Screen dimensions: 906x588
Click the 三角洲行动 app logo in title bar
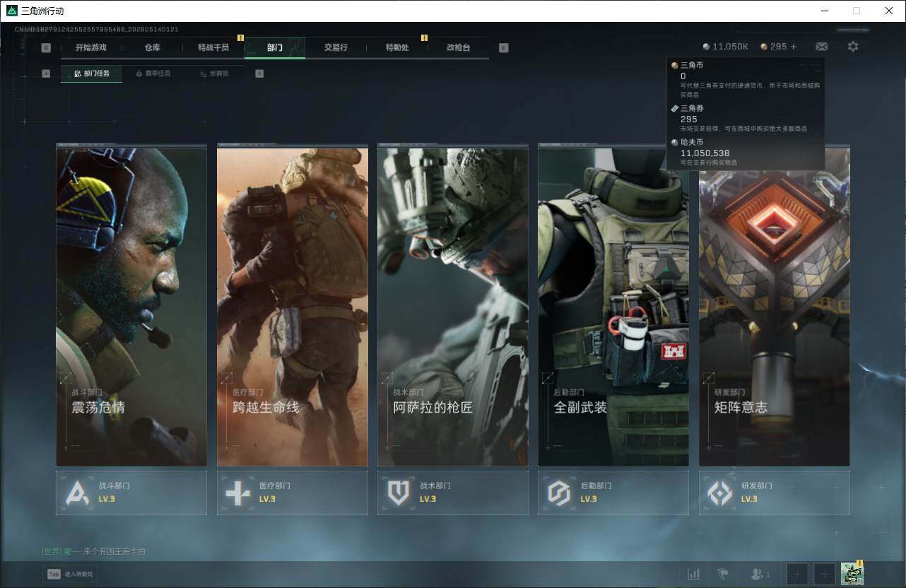pyautogui.click(x=11, y=11)
